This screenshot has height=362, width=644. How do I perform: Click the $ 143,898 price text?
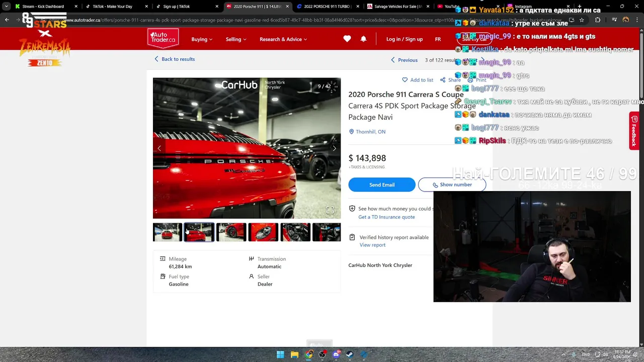click(x=367, y=158)
